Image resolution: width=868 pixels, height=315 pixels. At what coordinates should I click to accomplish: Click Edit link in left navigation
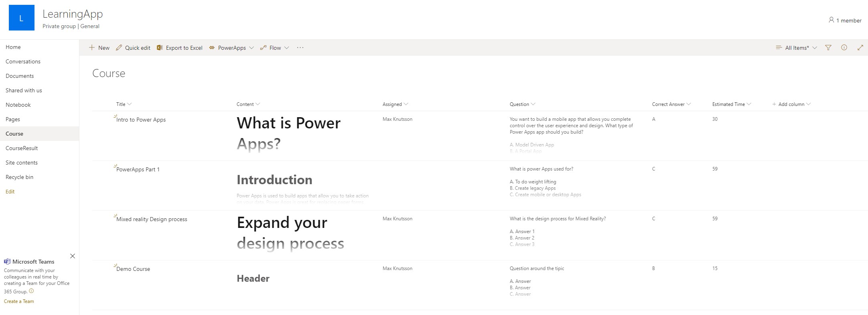point(10,191)
